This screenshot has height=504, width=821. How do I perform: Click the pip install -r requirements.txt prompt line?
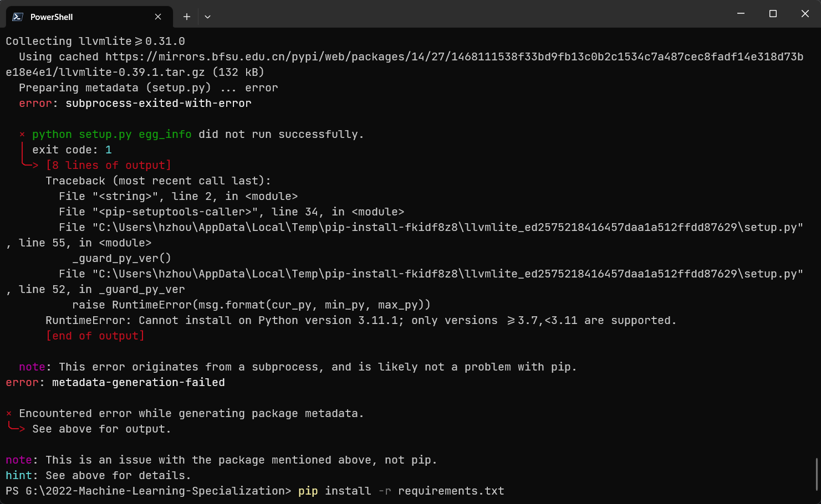point(255,491)
